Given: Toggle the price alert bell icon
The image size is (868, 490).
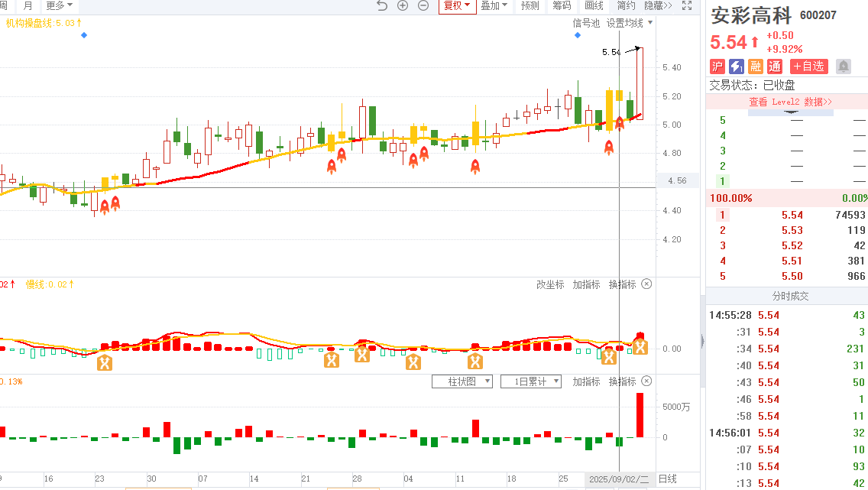Looking at the screenshot, I should pyautogui.click(x=843, y=67).
